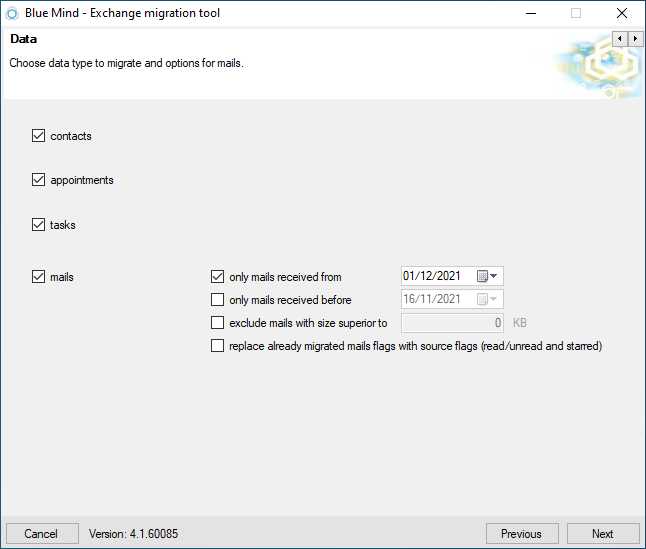The width and height of the screenshot is (646, 549).
Task: Click the 01/12/2021 date field
Action: click(x=452, y=276)
